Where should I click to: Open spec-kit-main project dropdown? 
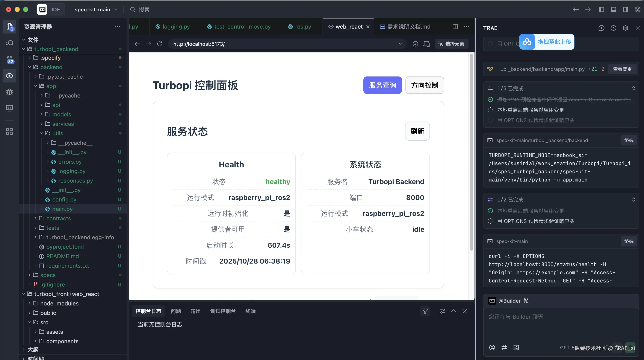coord(96,9)
